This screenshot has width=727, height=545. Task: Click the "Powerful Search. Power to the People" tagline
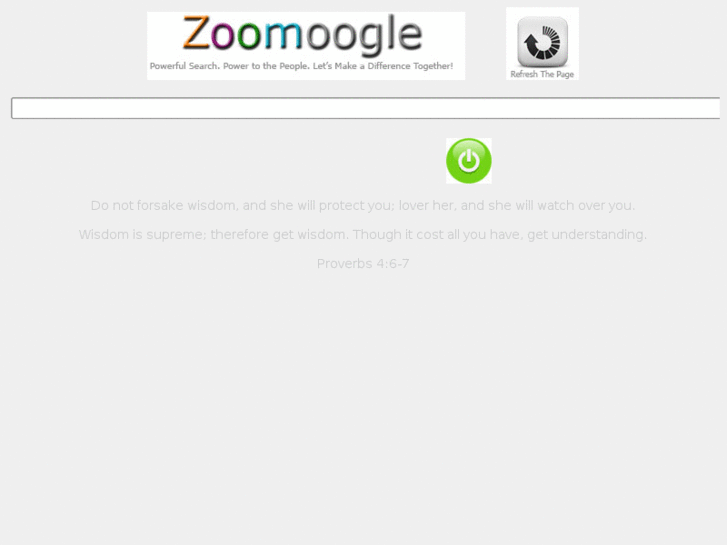tap(230, 66)
